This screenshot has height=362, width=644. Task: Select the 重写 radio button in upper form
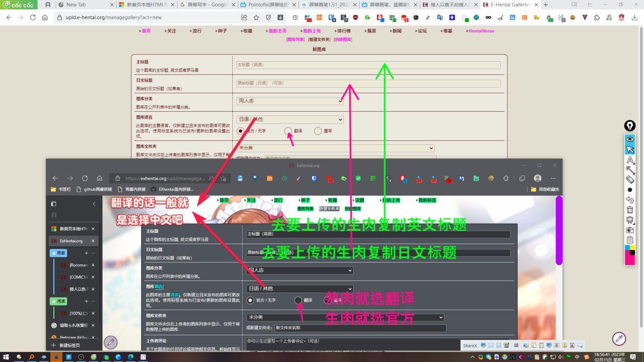tap(317, 131)
